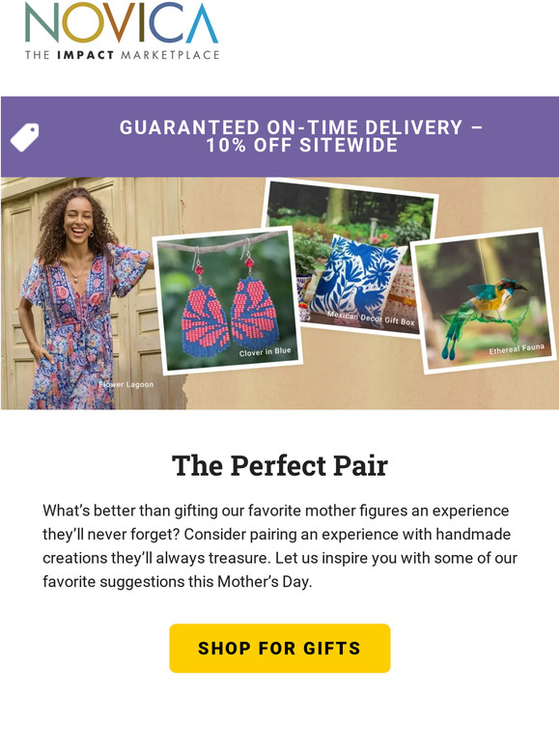Click the Mother's Day paragraph text
Image resolution: width=560 pixels, height=747 pixels.
[280, 546]
